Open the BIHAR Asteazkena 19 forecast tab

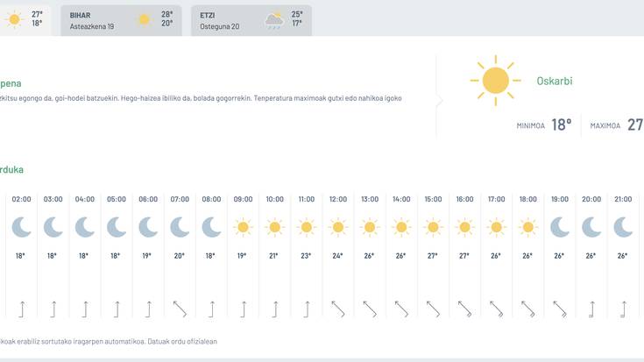pos(121,20)
